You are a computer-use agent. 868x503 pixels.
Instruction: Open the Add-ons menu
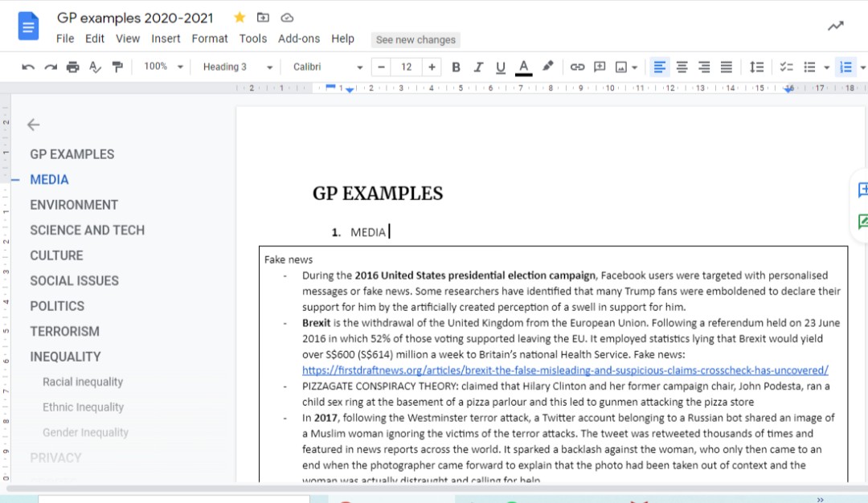tap(299, 38)
